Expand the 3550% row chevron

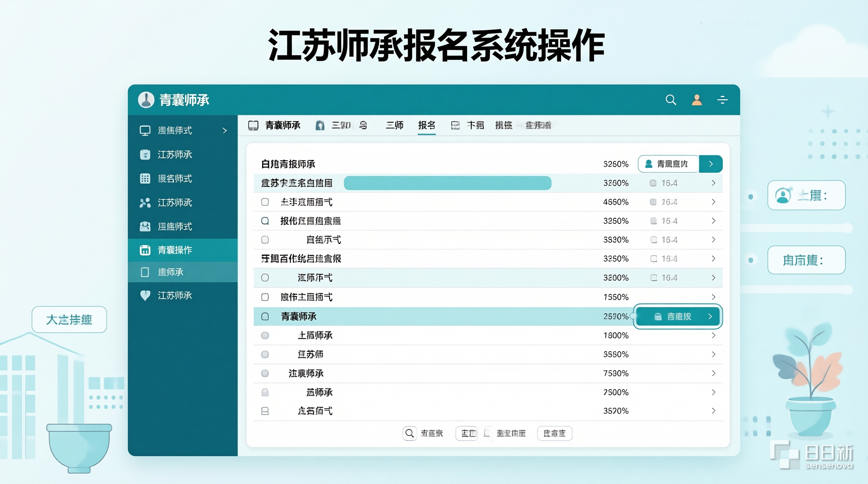[713, 354]
